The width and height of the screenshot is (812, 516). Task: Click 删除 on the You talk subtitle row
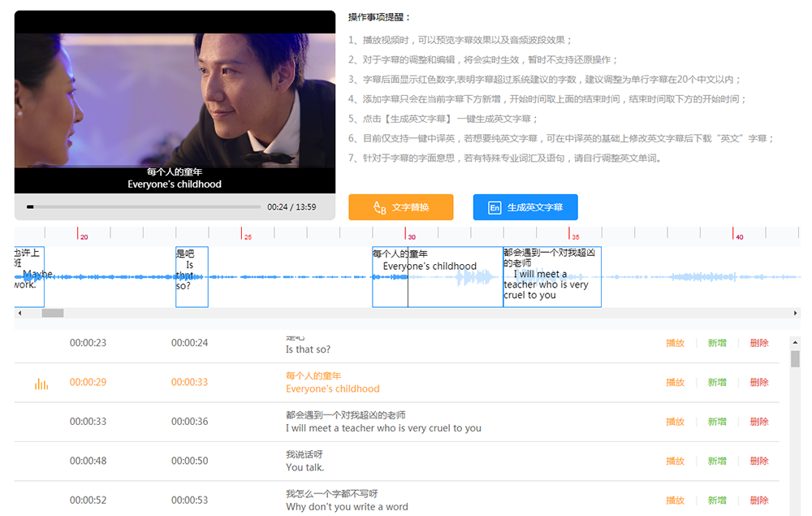point(758,461)
